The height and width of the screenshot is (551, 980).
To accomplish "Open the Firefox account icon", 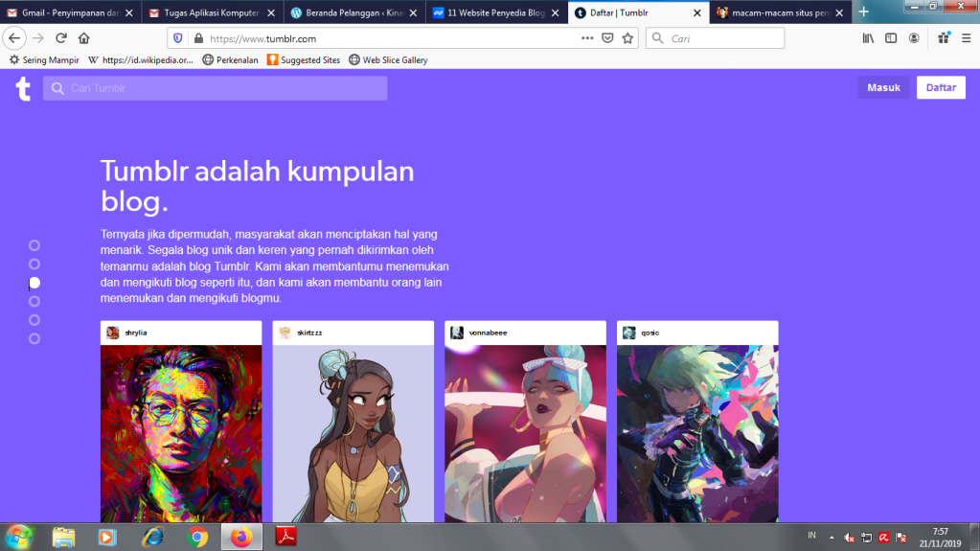I will [x=914, y=38].
